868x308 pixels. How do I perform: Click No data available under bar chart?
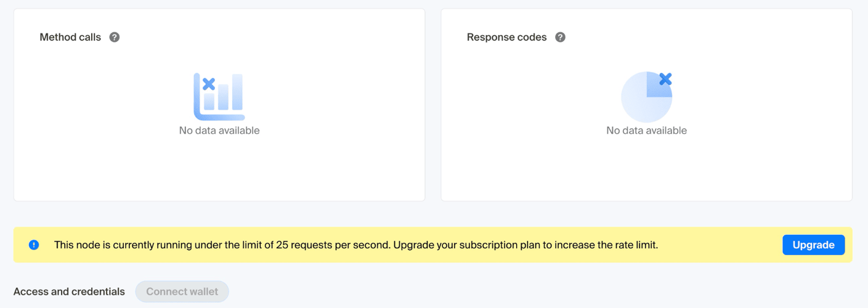pos(219,131)
